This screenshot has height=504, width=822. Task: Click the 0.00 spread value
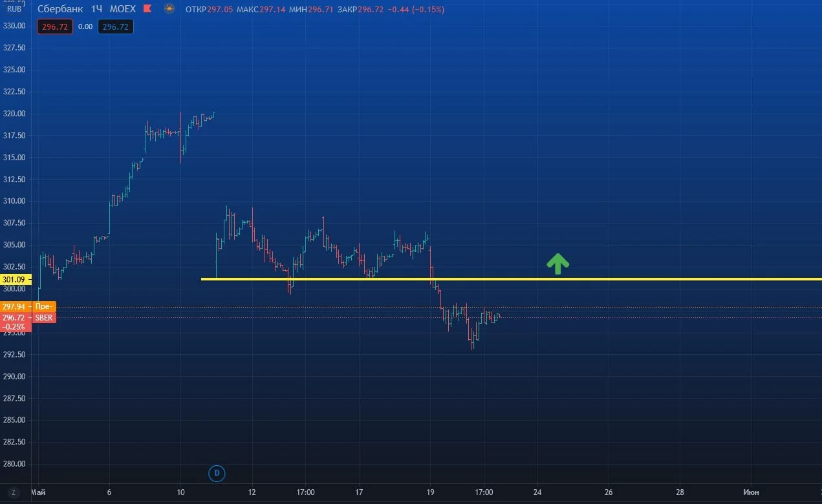click(x=85, y=26)
